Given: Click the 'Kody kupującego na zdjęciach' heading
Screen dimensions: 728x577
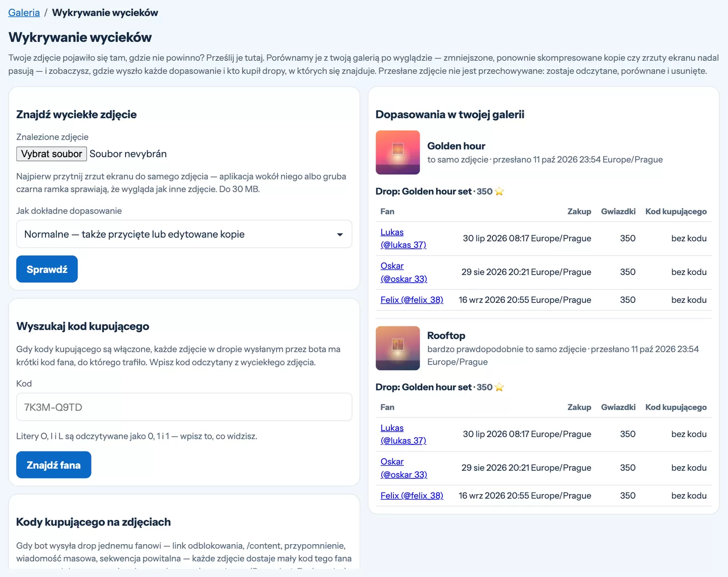Looking at the screenshot, I should [94, 522].
